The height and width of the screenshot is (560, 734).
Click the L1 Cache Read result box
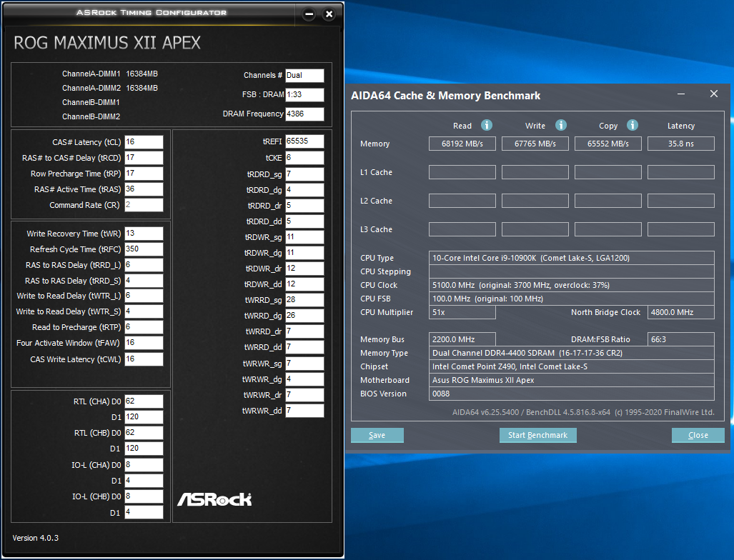click(462, 172)
